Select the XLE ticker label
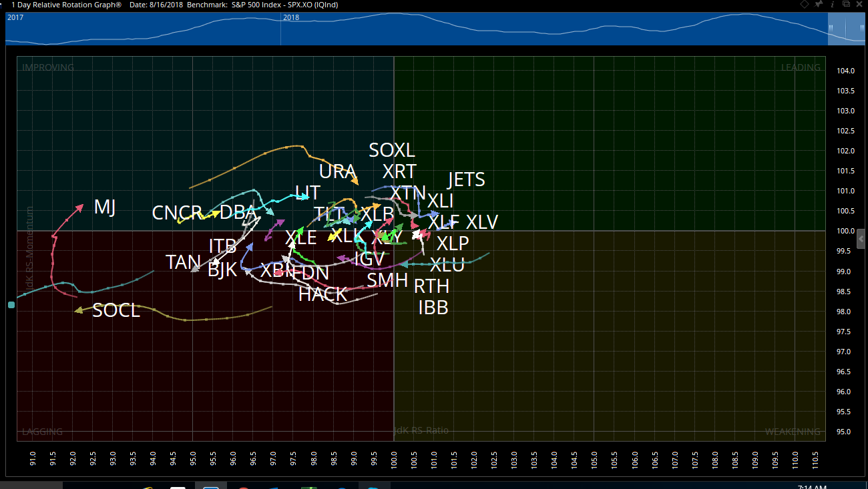 point(300,237)
